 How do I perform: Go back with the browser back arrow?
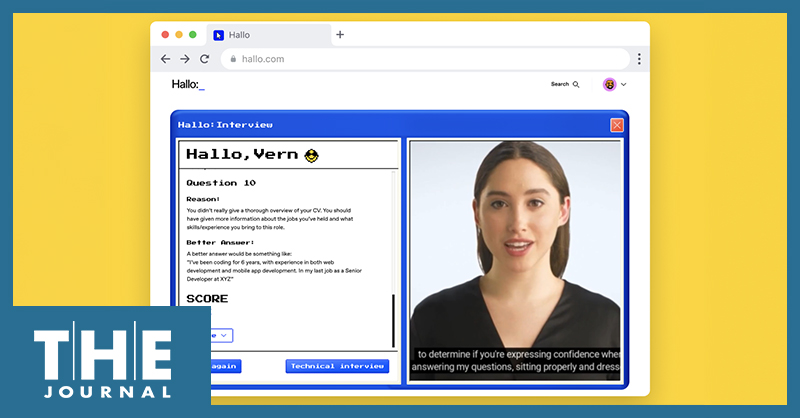click(165, 59)
